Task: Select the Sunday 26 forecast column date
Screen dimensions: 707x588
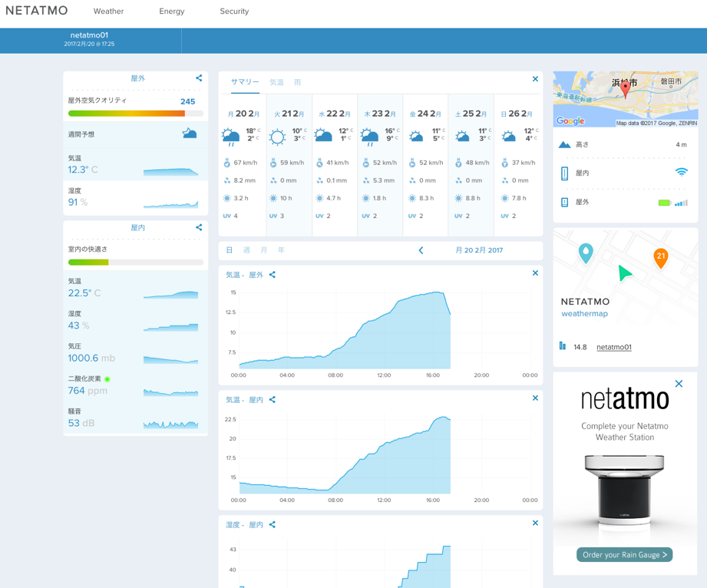Action: (x=517, y=114)
